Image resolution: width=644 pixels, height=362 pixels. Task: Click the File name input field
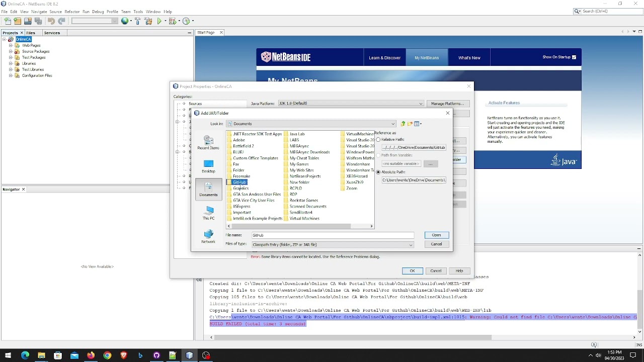pyautogui.click(x=333, y=235)
